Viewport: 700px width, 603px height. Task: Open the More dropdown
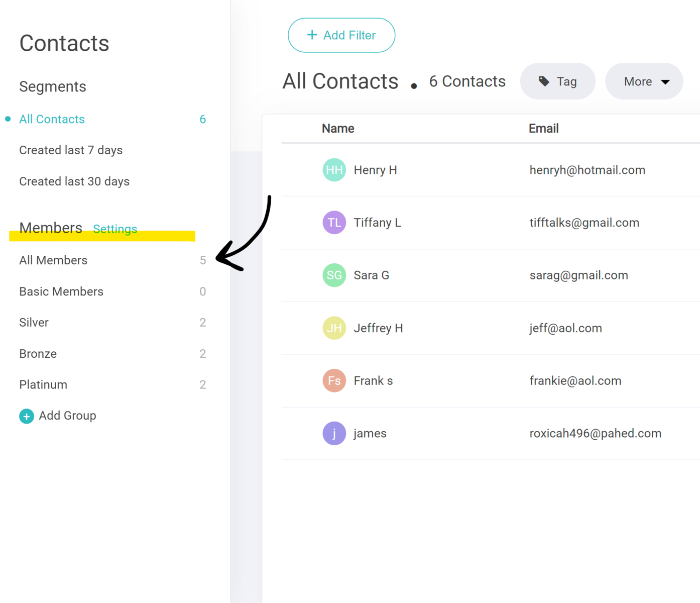pos(644,81)
